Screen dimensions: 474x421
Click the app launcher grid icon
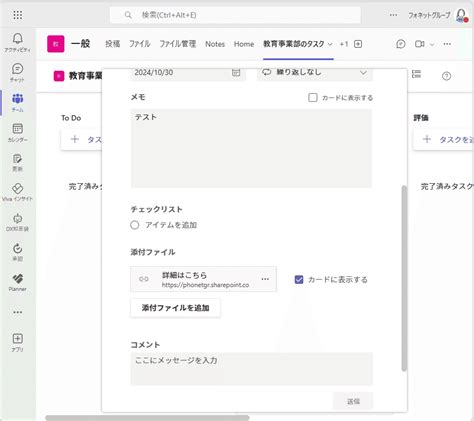[18, 15]
